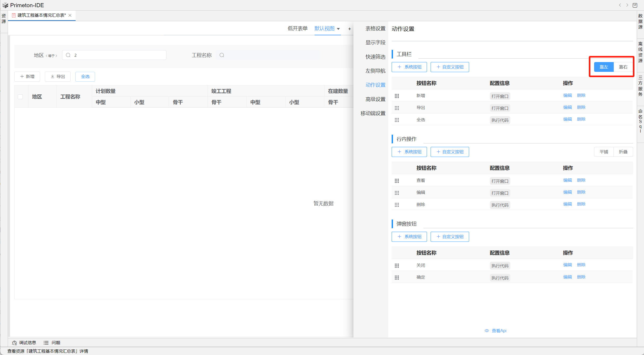Switch toolbar alignment to 靠右
Screen dimensions: 644x355
click(623, 67)
